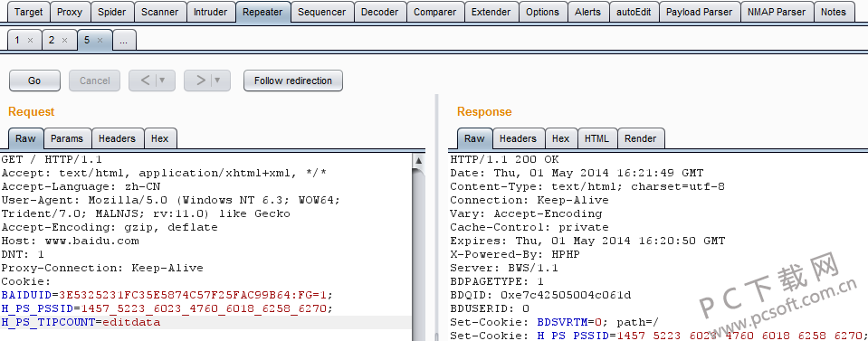This screenshot has height=341, width=868.
Task: Select the Repeater tab
Action: 263,12
